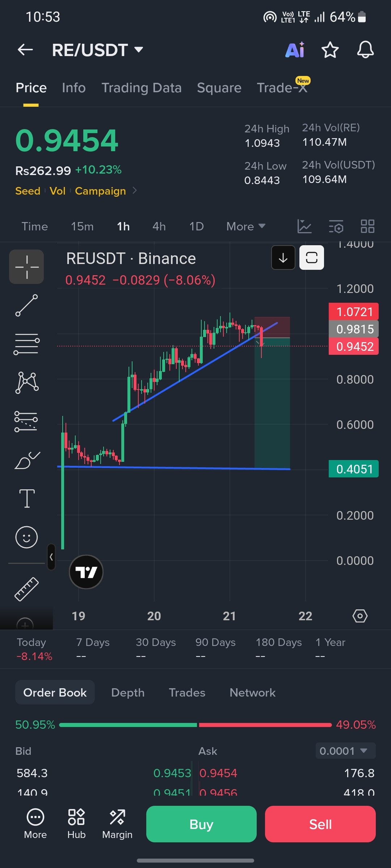The height and width of the screenshot is (868, 391).
Task: Open the AI assistant icon
Action: click(x=295, y=50)
